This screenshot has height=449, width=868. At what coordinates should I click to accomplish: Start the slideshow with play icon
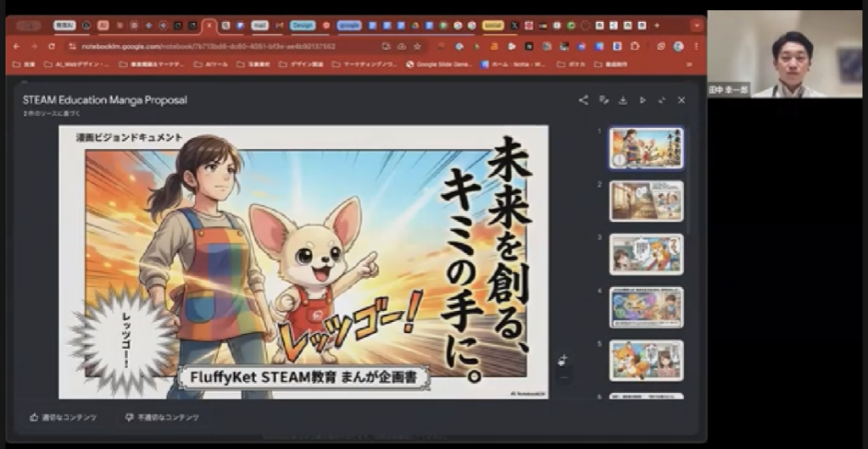click(643, 100)
